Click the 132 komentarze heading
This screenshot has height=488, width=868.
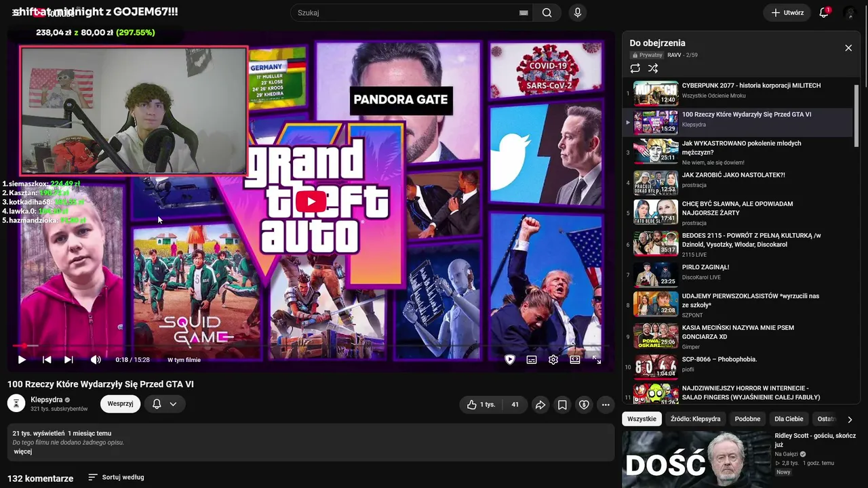[40, 479]
